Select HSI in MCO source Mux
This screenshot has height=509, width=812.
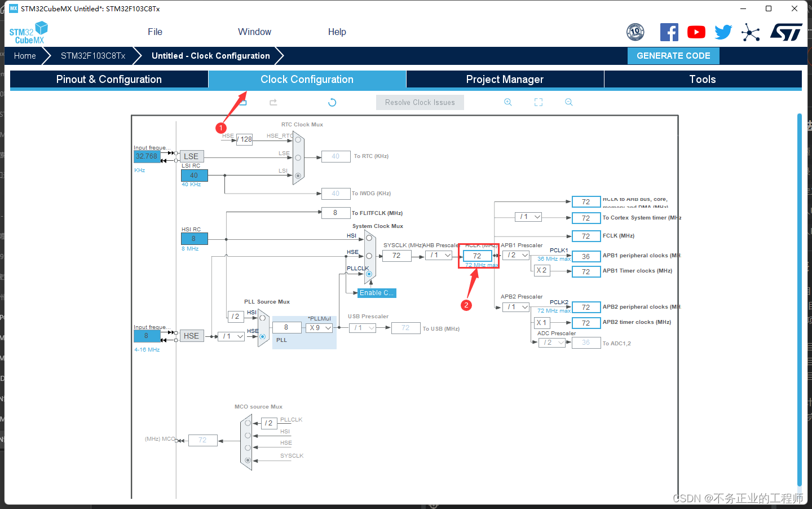coord(248,435)
